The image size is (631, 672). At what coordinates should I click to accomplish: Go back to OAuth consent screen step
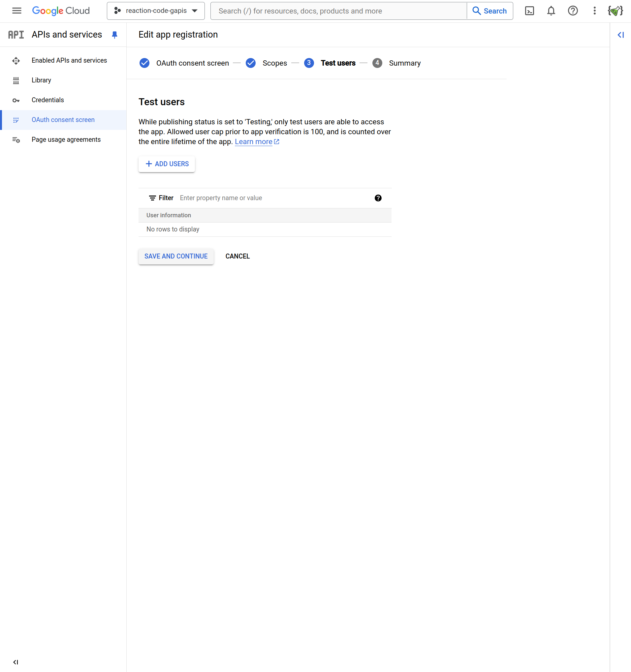pos(192,63)
